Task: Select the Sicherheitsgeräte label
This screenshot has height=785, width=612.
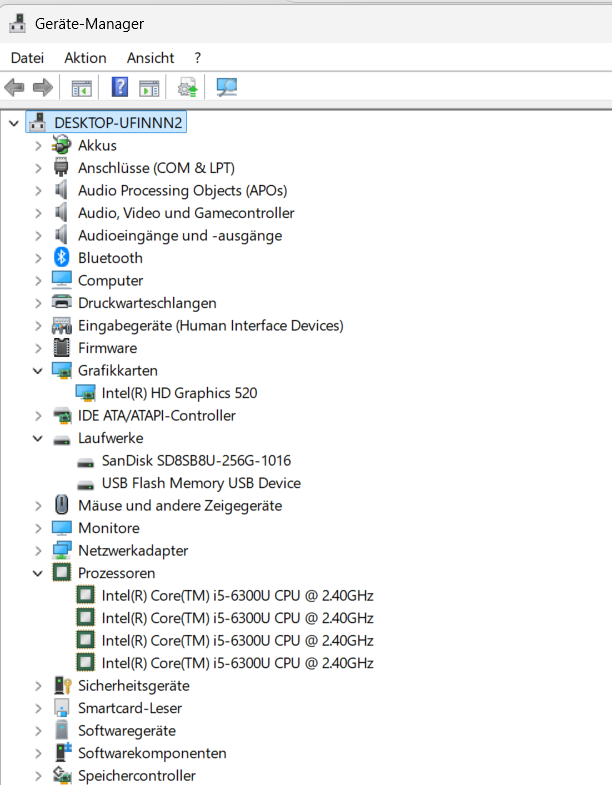Action: (x=134, y=686)
